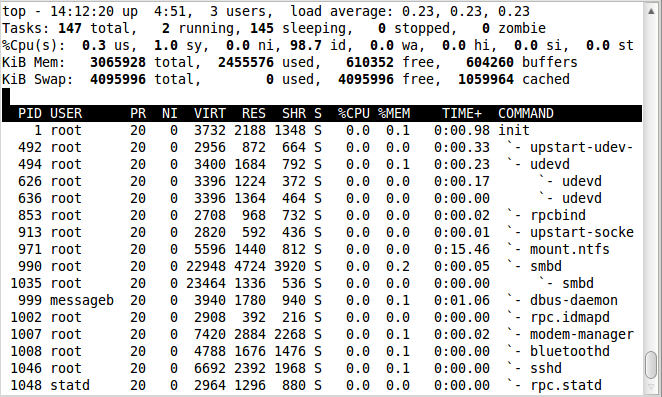Screen dimensions: 662x397
Task: Click the mount.ntfs process entry
Action: [x=570, y=249]
